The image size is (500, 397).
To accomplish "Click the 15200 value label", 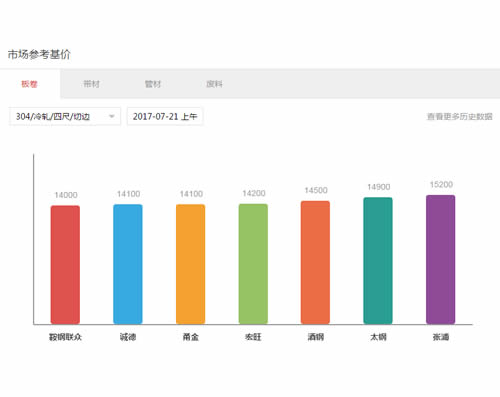I will pos(441,185).
